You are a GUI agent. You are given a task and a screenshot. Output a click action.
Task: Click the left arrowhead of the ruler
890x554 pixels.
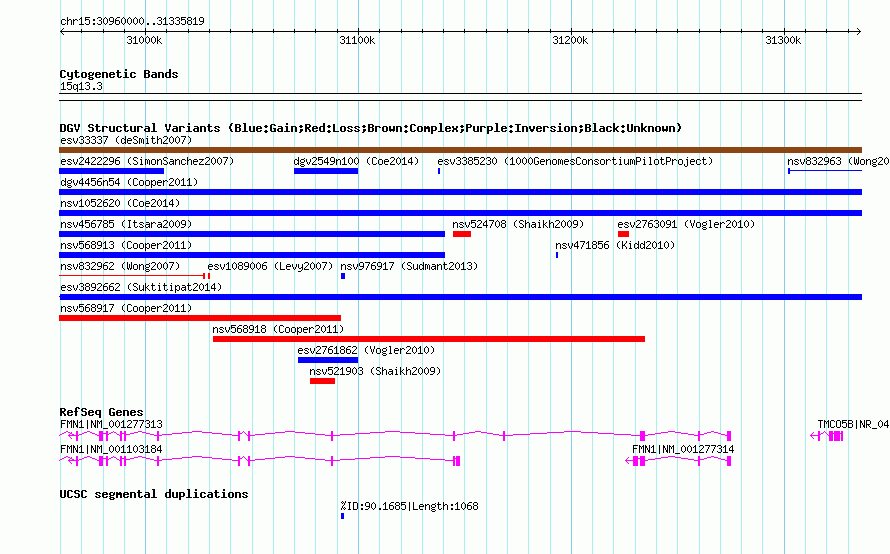click(62, 31)
